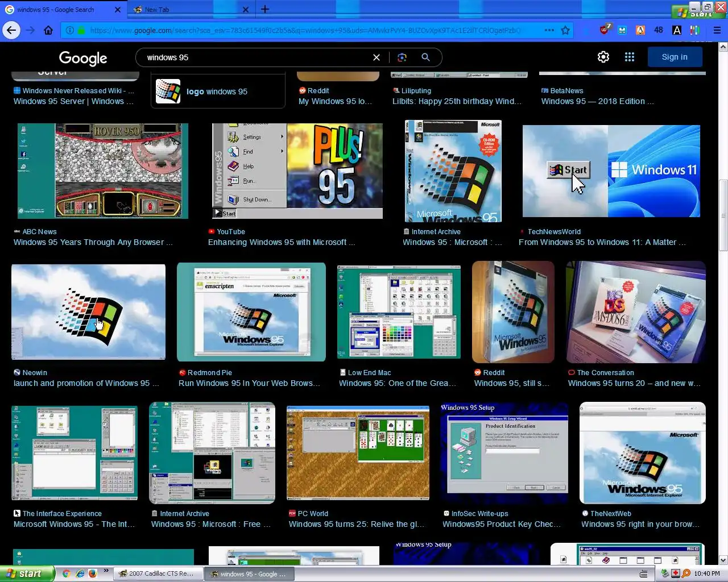
Task: Open 'Run Windows 95 In Your Web Brows...' link
Action: tap(249, 383)
